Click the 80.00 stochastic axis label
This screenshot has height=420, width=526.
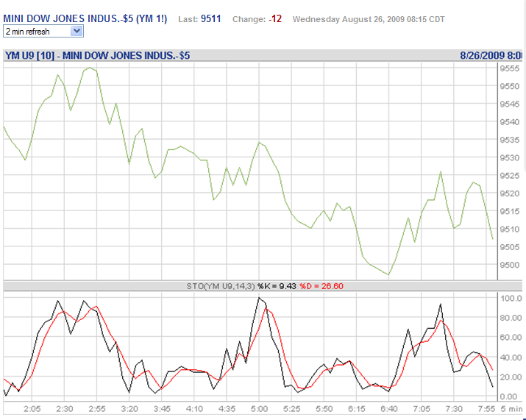[511, 318]
